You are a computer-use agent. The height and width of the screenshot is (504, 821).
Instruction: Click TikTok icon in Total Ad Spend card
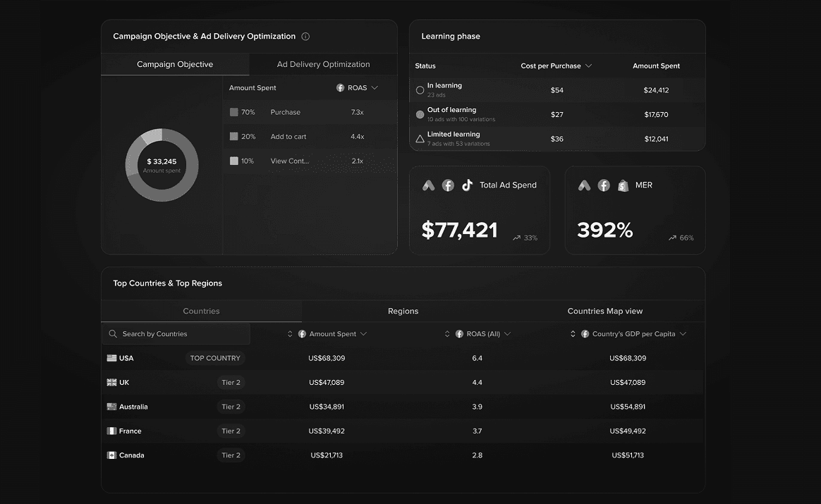(467, 185)
